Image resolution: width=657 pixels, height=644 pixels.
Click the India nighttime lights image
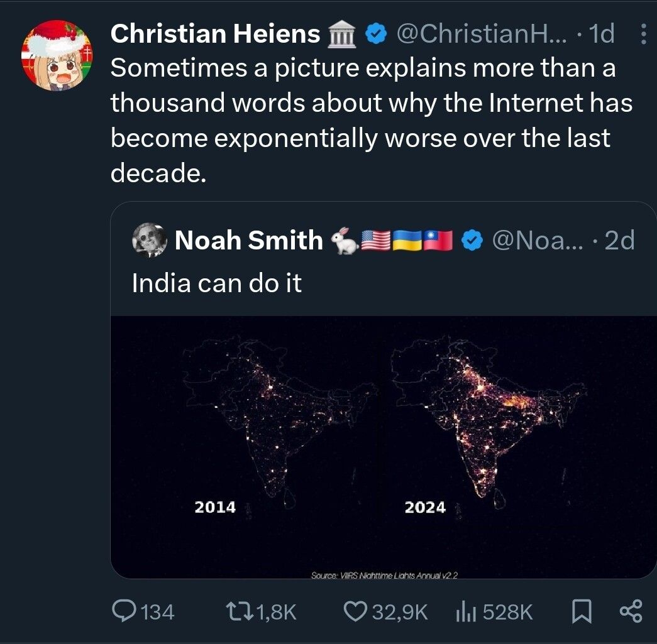coord(384,446)
